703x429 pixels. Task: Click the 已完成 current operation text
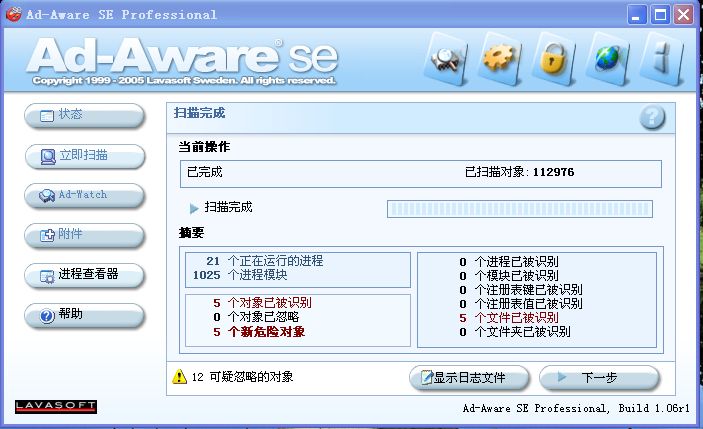pos(204,172)
